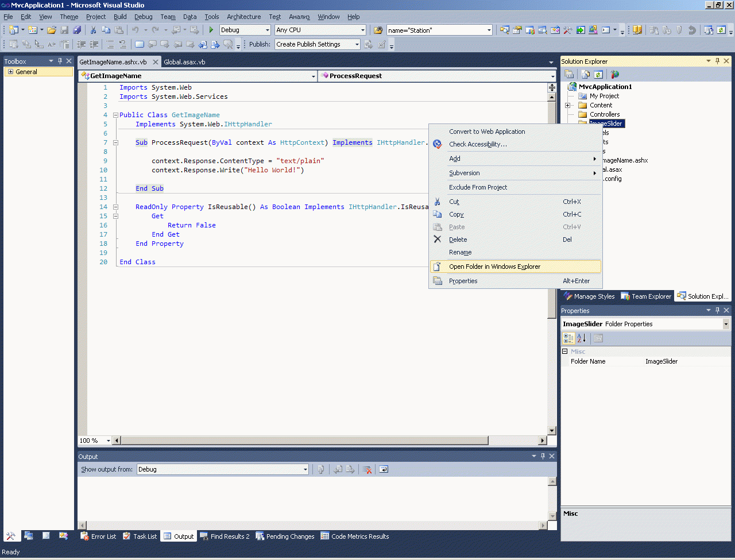Click the Show output from combo box
Viewport: 735px width, 560px height.
[x=222, y=469]
